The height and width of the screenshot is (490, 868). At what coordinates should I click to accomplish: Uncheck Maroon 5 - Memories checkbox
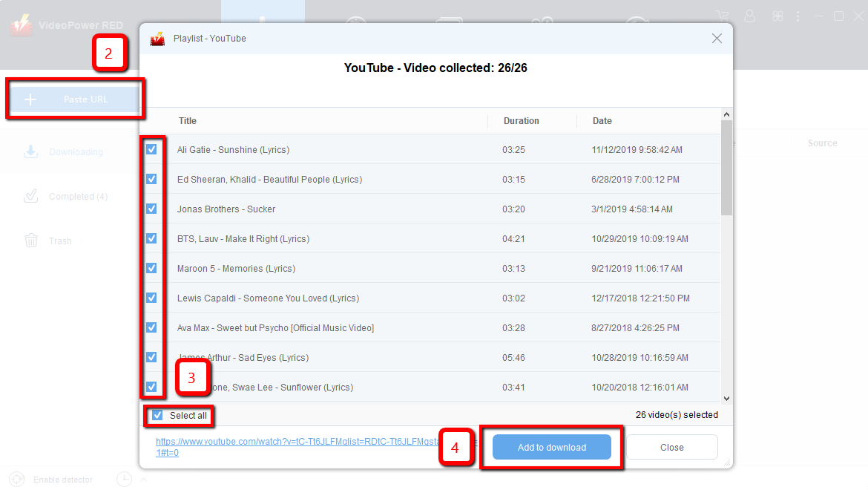(x=151, y=268)
